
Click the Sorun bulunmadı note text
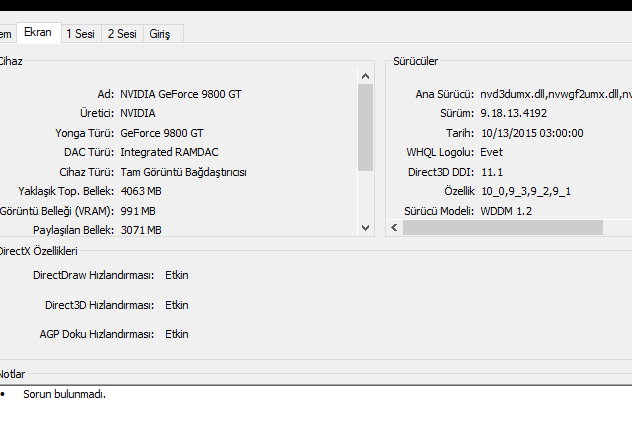tap(64, 394)
